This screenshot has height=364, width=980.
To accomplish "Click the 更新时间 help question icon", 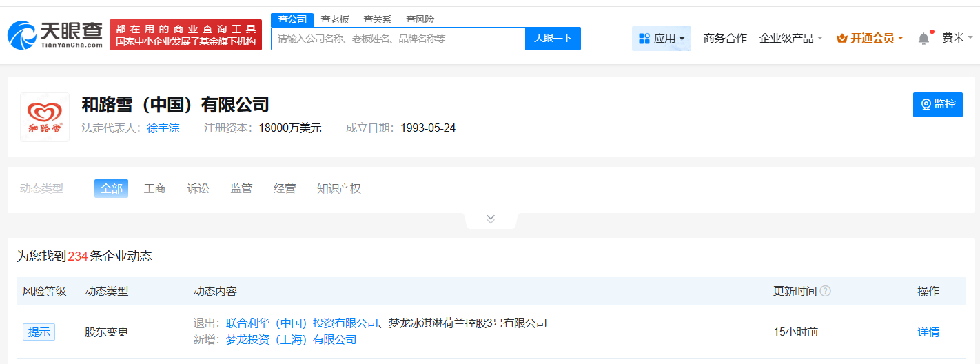I will [826, 292].
